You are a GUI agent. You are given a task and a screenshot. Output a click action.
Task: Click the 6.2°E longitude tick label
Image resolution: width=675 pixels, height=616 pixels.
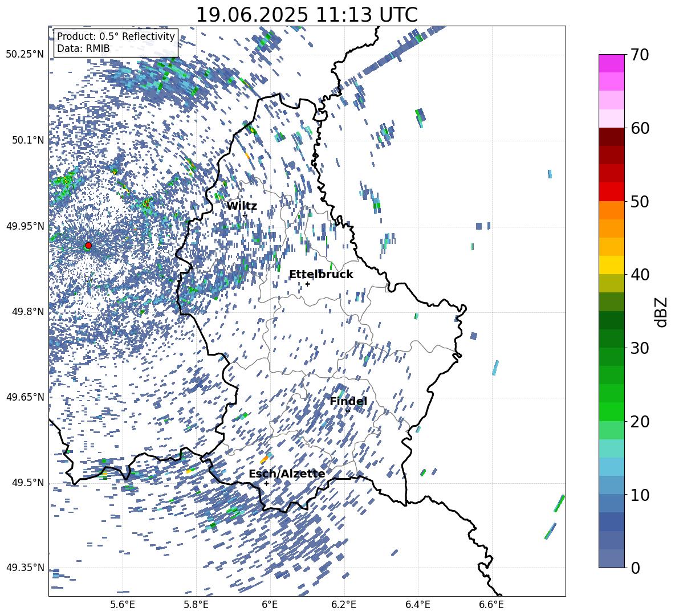tap(344, 605)
